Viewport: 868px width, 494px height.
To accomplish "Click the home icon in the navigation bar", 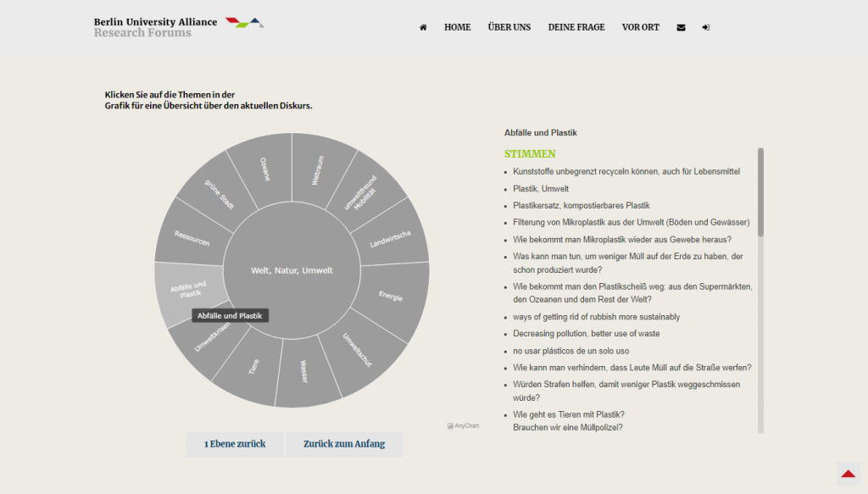I will (422, 27).
